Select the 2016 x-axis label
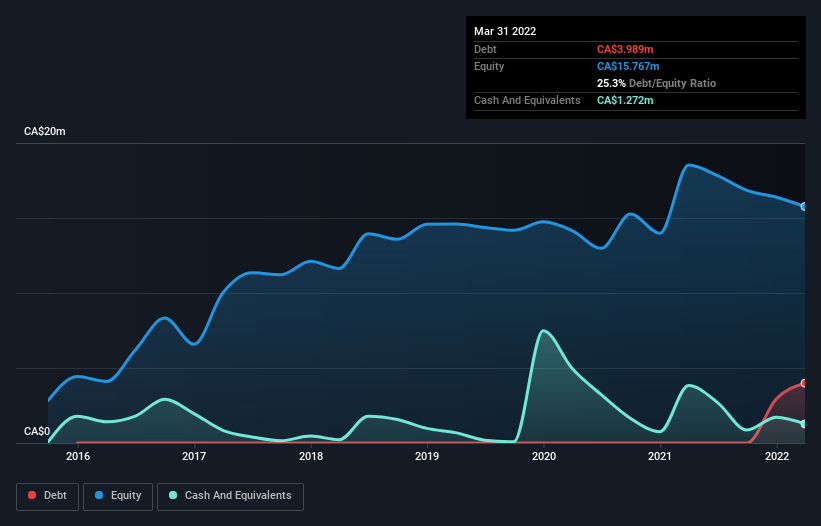This screenshot has width=821, height=526. tap(78, 456)
